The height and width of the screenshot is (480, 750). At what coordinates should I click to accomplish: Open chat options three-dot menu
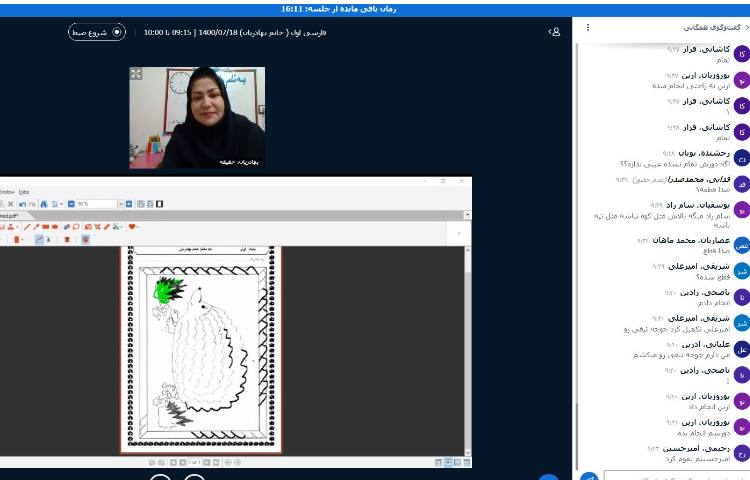coord(587,27)
